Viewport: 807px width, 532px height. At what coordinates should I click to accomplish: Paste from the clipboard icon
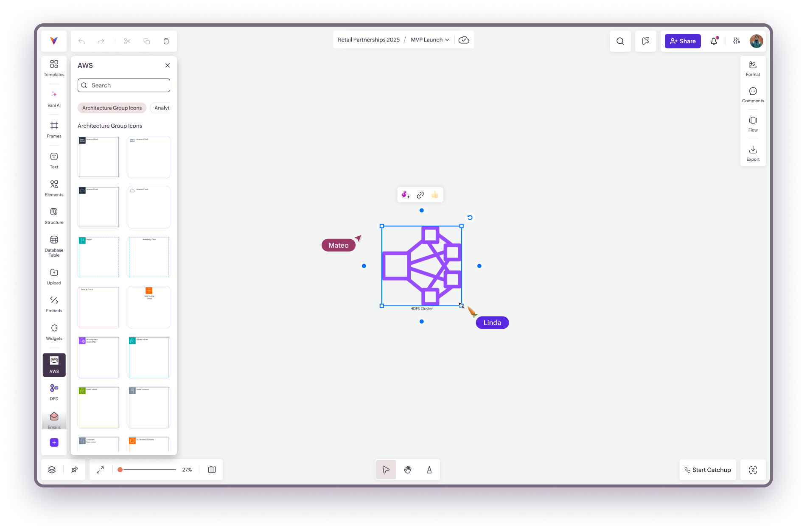pyautogui.click(x=166, y=41)
